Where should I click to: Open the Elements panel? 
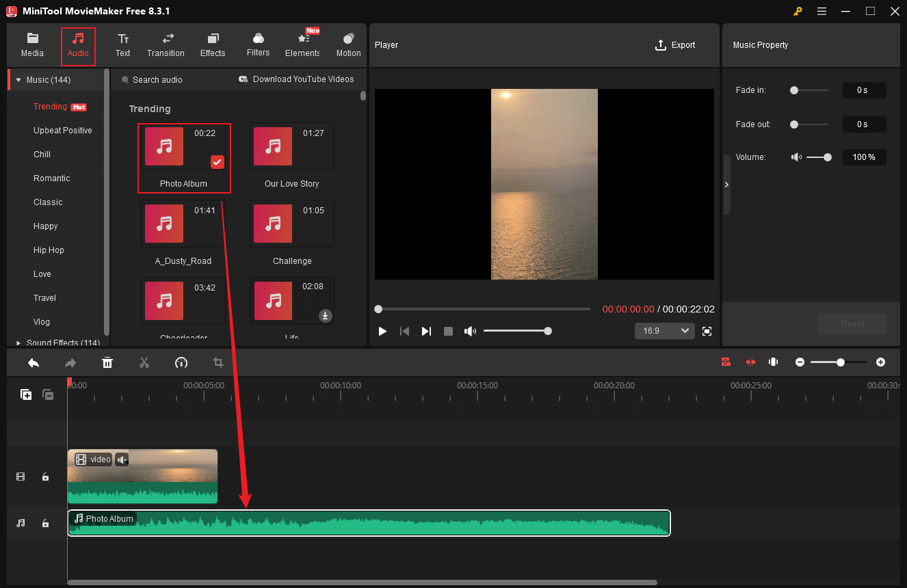[x=302, y=45]
